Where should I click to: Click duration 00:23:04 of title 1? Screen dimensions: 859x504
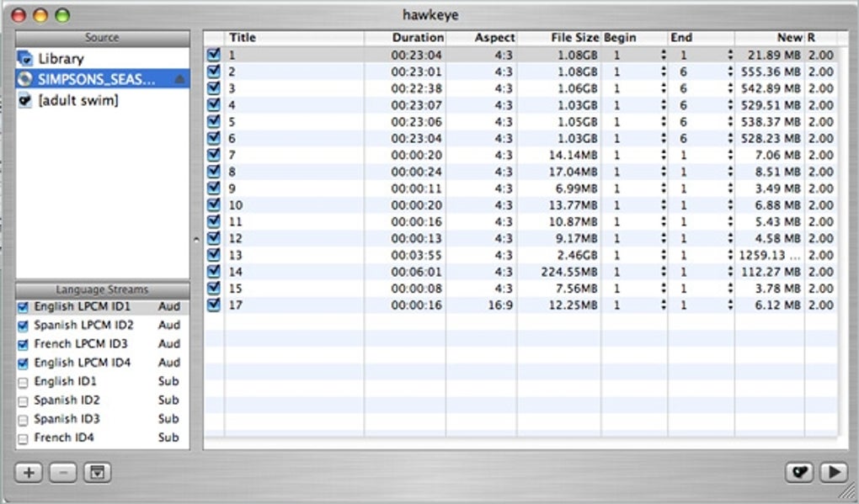pos(416,56)
